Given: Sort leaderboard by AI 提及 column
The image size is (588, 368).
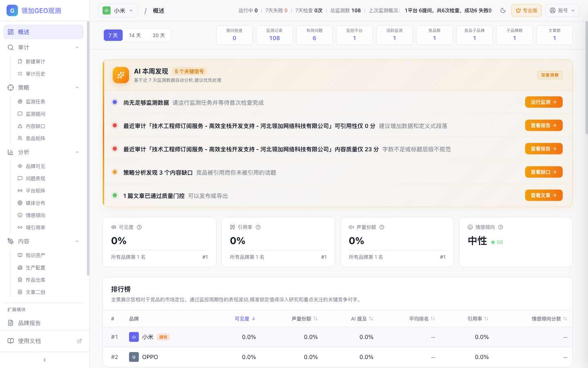Looking at the screenshot, I should (362, 319).
